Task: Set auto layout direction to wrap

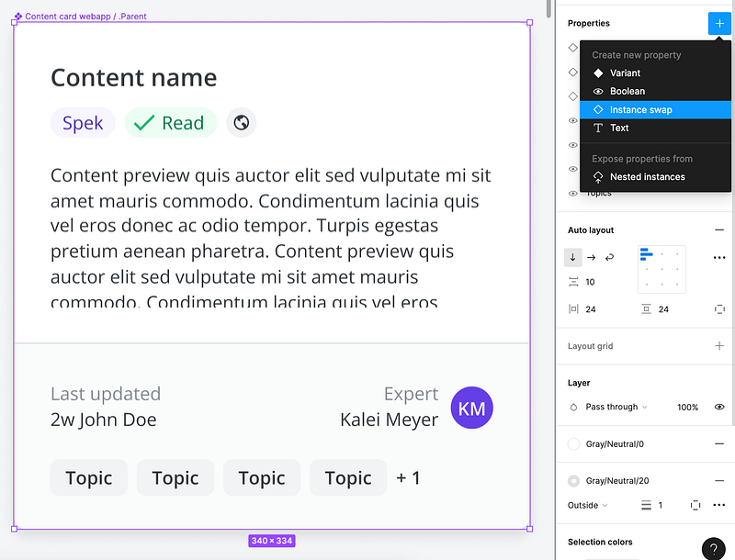Action: [609, 258]
